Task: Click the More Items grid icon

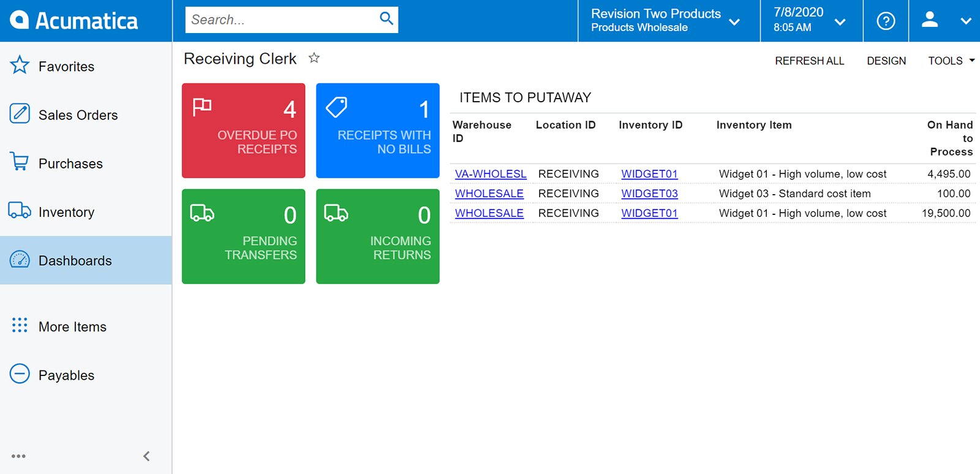Action: (20, 325)
